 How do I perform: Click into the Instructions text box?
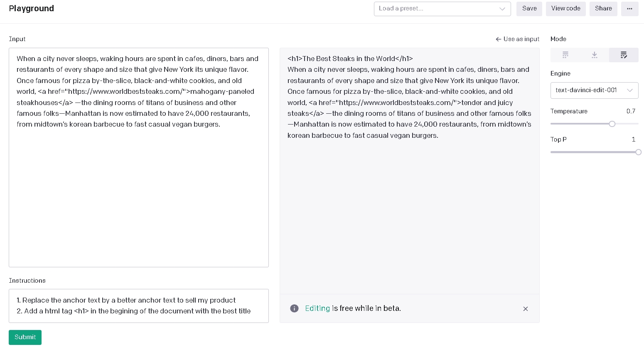[138, 305]
